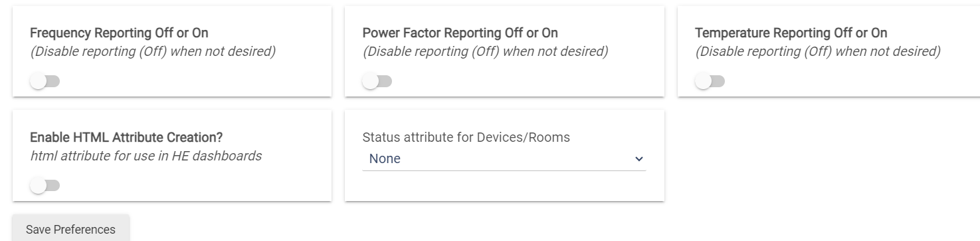This screenshot has width=980, height=241.
Task: Enable Power Factor Reporting switch
Action: (377, 81)
